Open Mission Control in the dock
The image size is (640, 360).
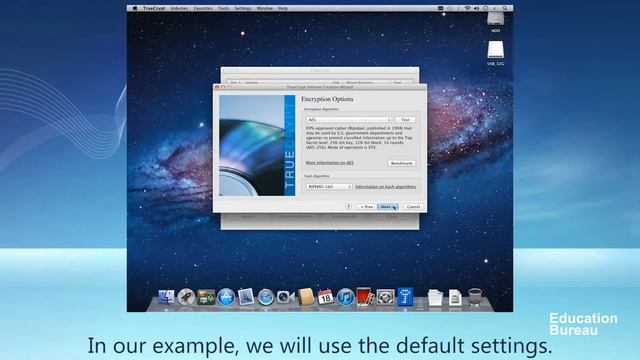pos(206,297)
